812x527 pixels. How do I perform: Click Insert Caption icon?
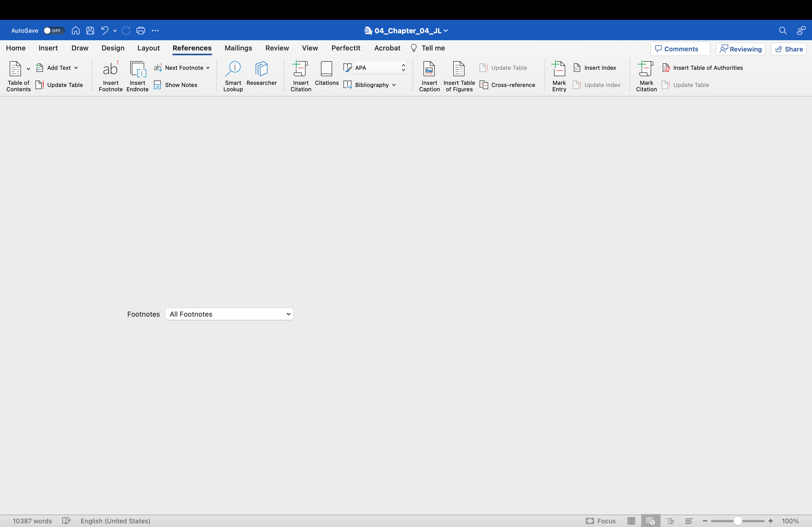(x=429, y=69)
